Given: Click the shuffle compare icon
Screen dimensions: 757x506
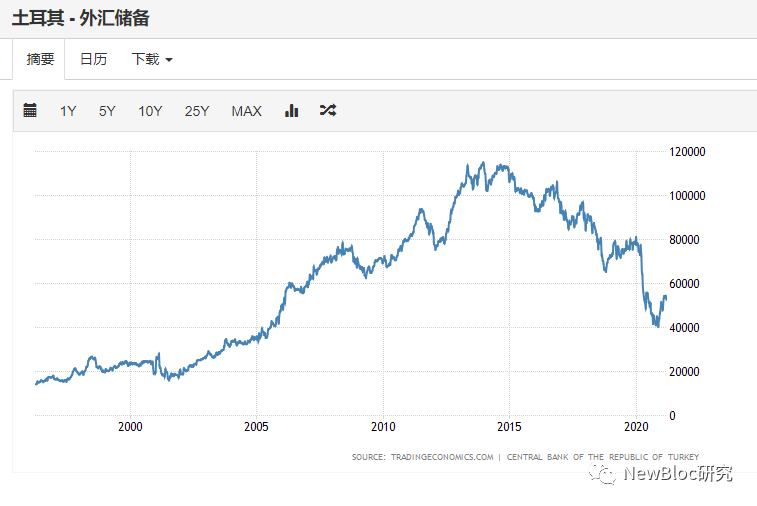Looking at the screenshot, I should click(328, 111).
